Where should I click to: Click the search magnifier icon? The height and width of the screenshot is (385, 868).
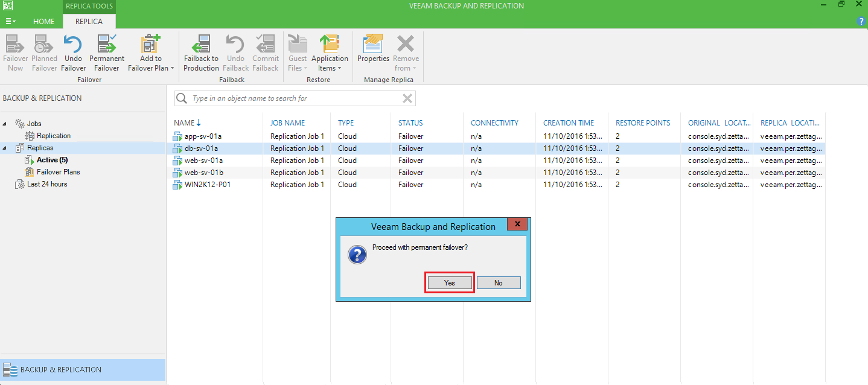[x=182, y=98]
